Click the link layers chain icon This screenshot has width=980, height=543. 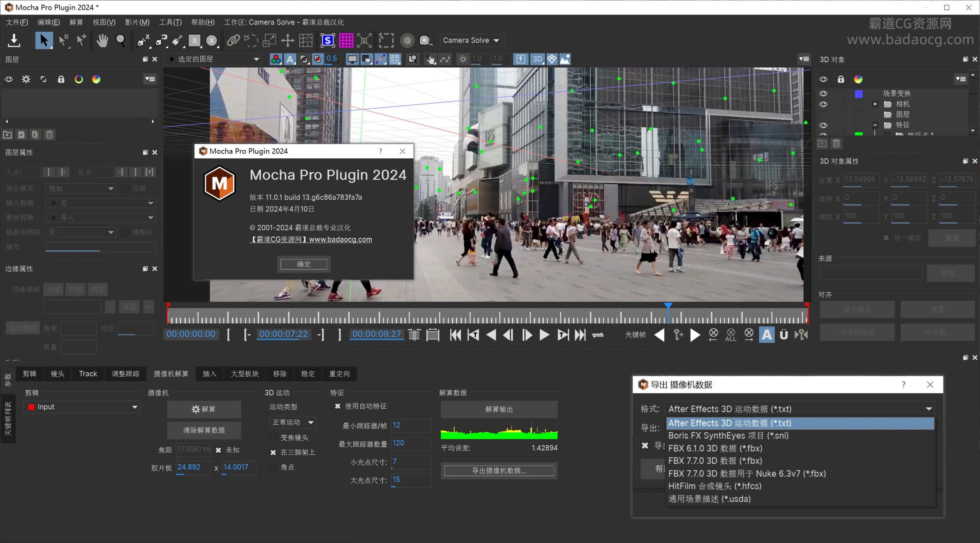pyautogui.click(x=233, y=40)
